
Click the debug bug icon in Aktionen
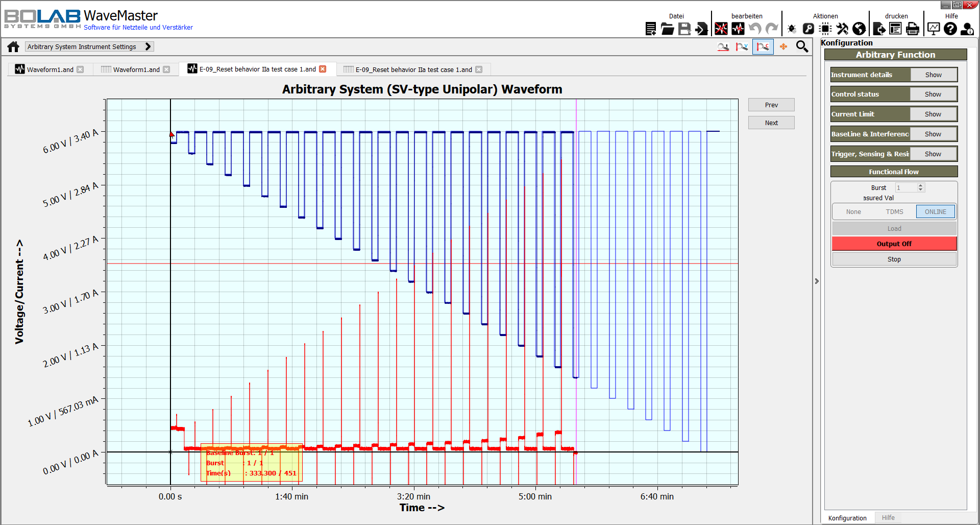pos(791,29)
